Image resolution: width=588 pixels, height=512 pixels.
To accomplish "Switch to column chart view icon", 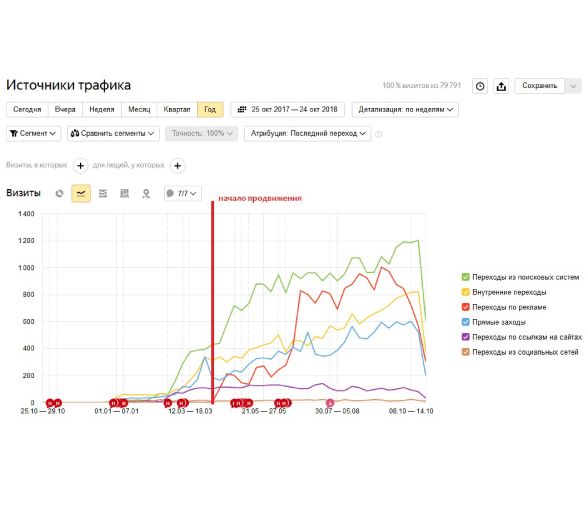I will coord(124,194).
